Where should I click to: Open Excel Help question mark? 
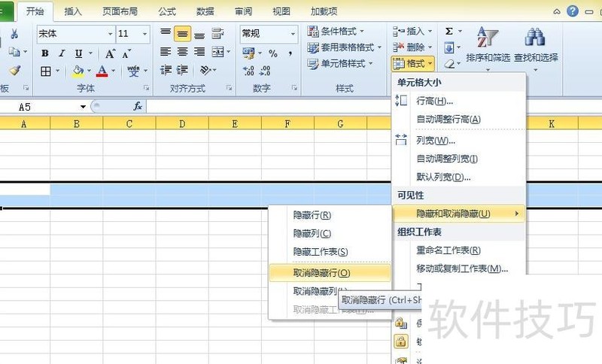pos(573,11)
